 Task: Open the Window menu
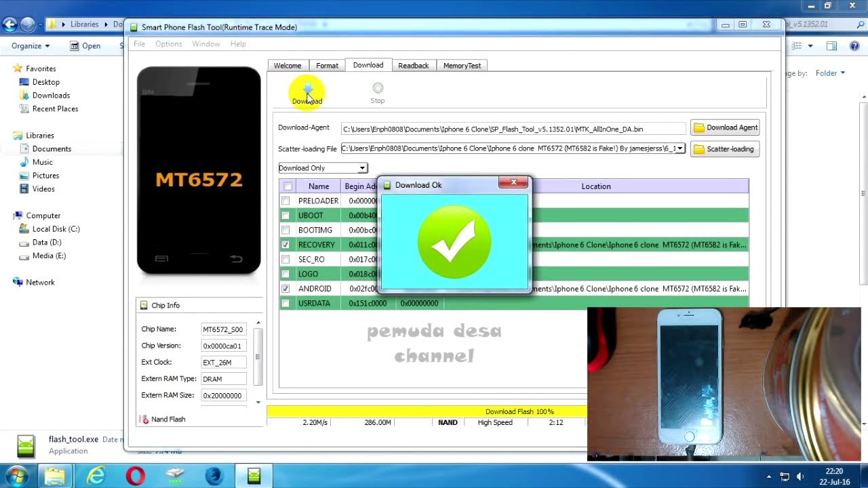click(205, 44)
